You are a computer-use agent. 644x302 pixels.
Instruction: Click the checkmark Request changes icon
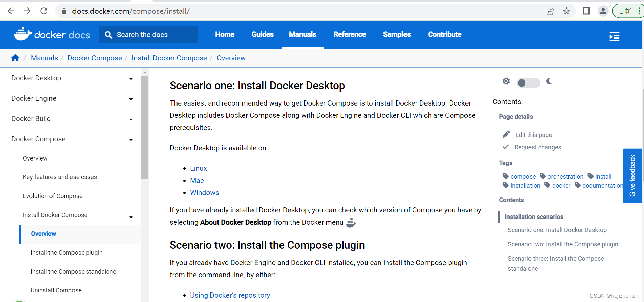click(x=506, y=147)
